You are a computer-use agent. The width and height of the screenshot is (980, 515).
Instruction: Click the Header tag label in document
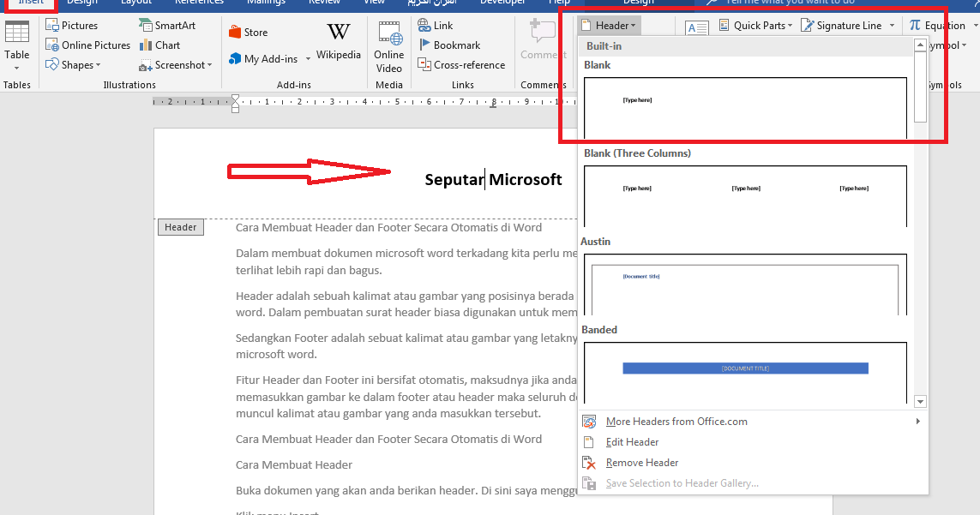pyautogui.click(x=181, y=227)
